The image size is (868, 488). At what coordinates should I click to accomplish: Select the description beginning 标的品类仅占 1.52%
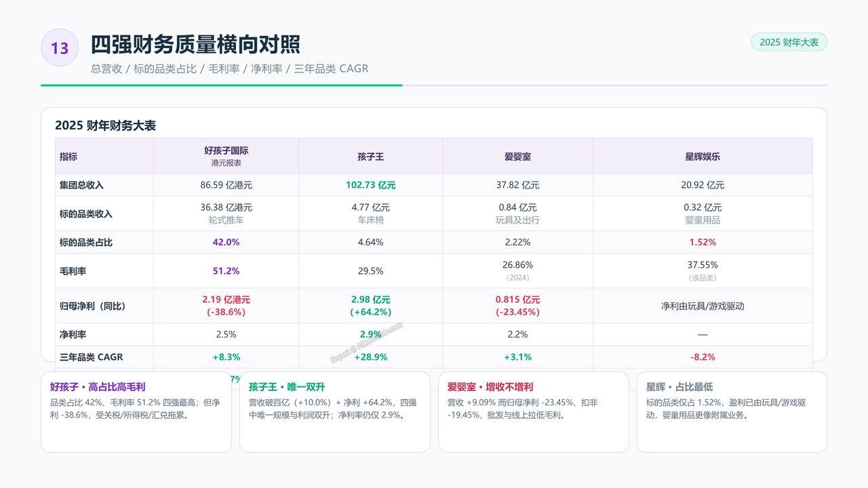coord(726,409)
